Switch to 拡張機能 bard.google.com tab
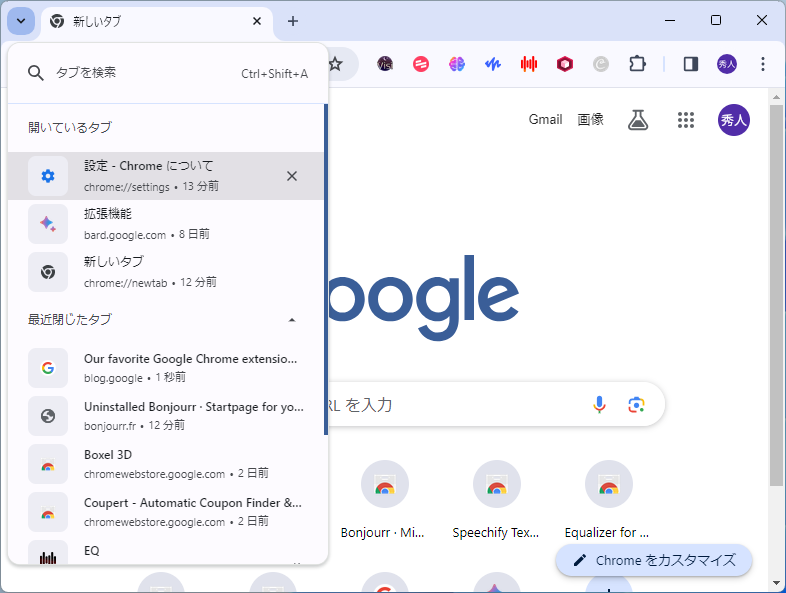Viewport: 786px width, 593px height. [166, 224]
